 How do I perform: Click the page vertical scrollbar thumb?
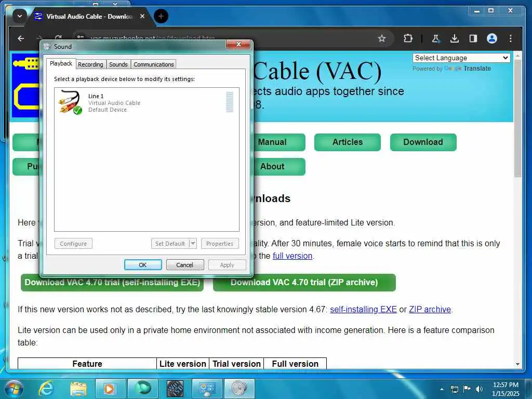pyautogui.click(x=517, y=119)
